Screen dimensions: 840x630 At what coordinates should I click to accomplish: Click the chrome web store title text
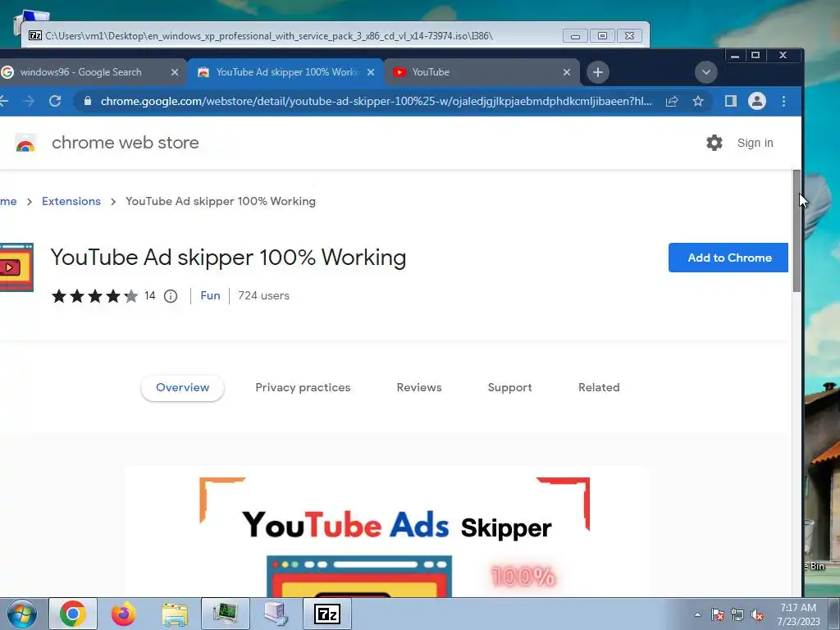[126, 143]
